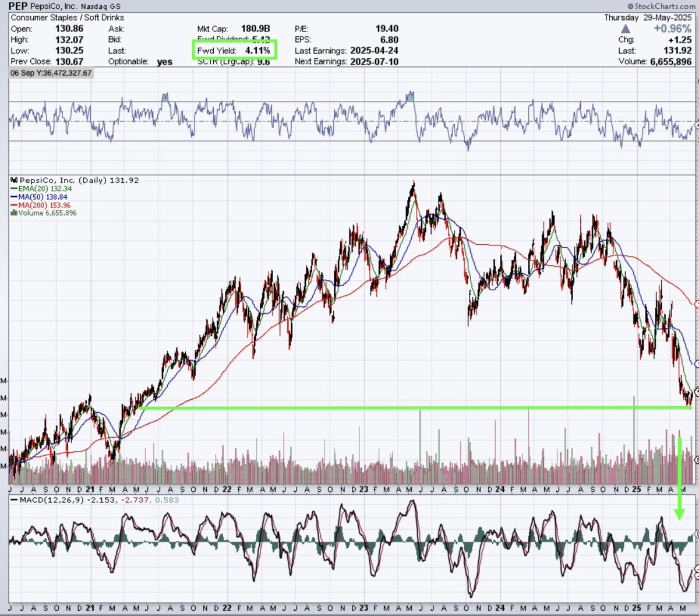Click the '06 Sep Y:36,472,327.67' cursor readout
This screenshot has height=616, width=699.
tap(51, 73)
